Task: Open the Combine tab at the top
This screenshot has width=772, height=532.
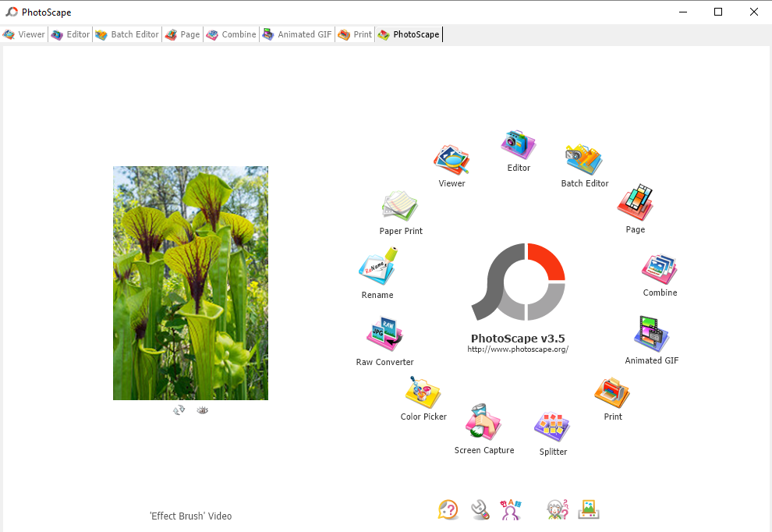Action: (x=231, y=34)
